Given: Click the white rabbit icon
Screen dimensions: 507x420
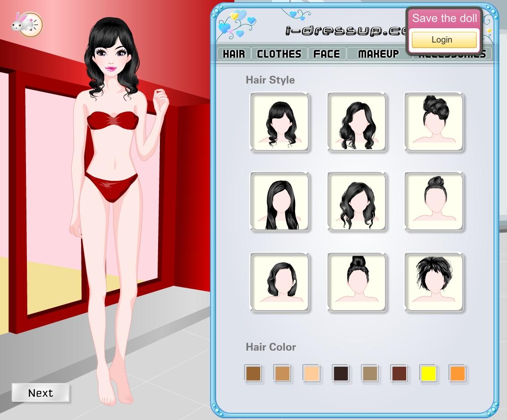Looking at the screenshot, I should pyautogui.click(x=26, y=23).
